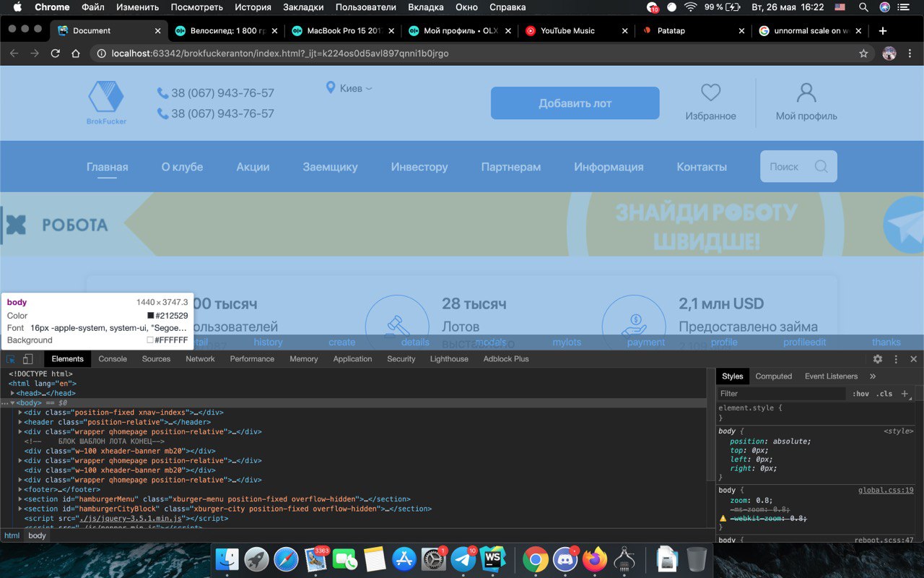
Task: Click the 'position: absolute;' declaration in the body rule
Action: coord(770,441)
